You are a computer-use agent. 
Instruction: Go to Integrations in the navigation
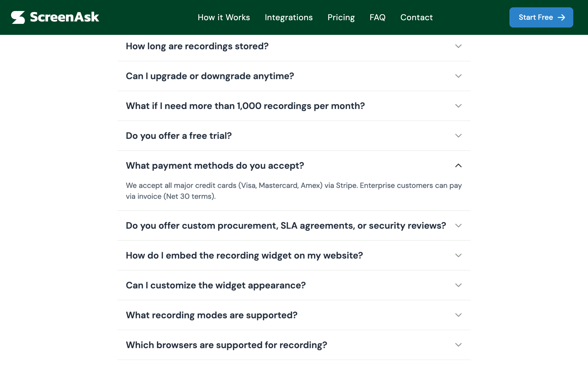(x=289, y=17)
